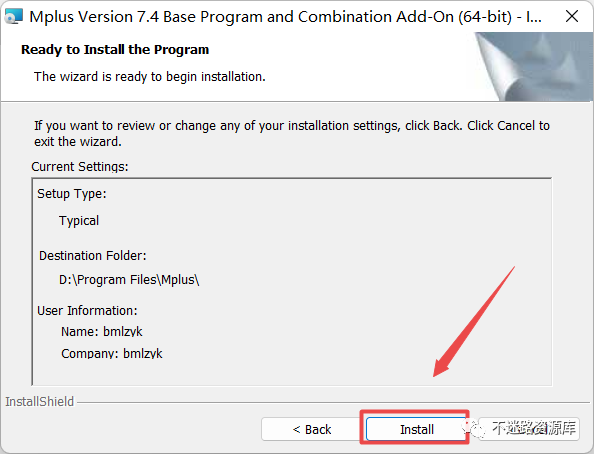
Task: Select the "Ready to Install the Program" heading
Action: tap(115, 50)
